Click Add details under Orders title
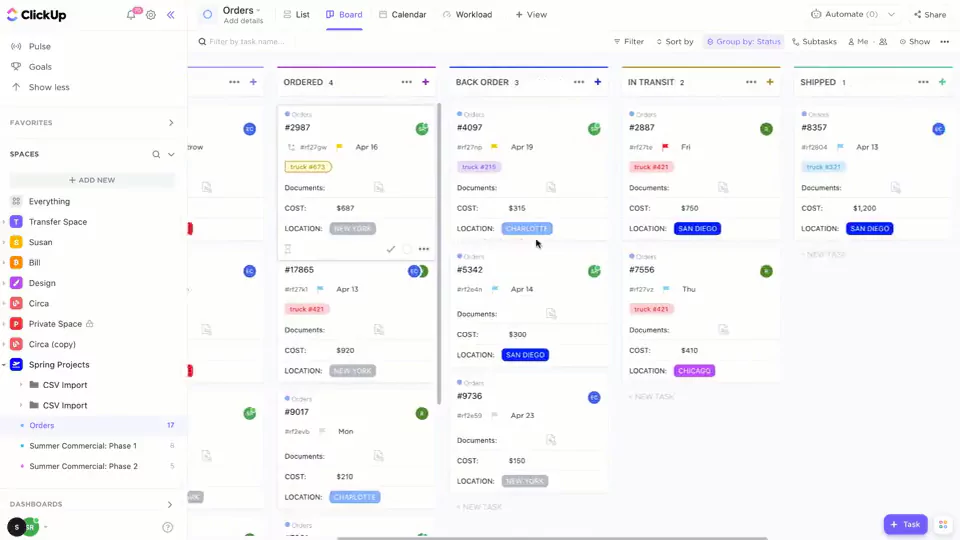Image resolution: width=960 pixels, height=540 pixels. (243, 21)
